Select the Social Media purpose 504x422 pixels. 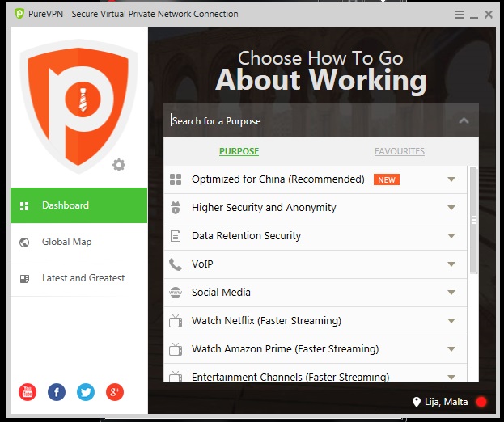[x=315, y=293]
